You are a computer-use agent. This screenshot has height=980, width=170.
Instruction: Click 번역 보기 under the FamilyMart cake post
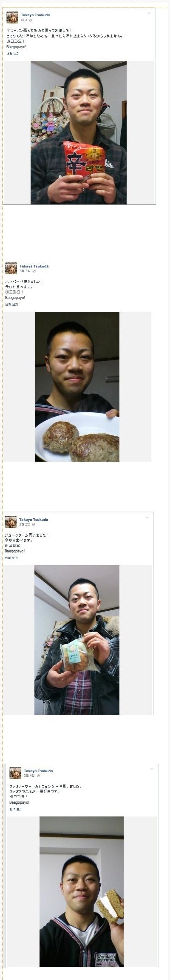tap(16, 809)
